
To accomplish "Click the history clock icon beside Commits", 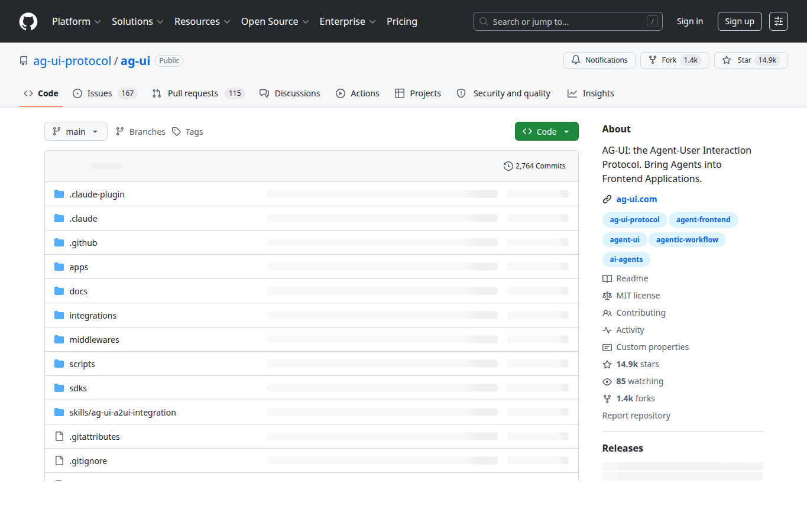I will [x=508, y=166].
